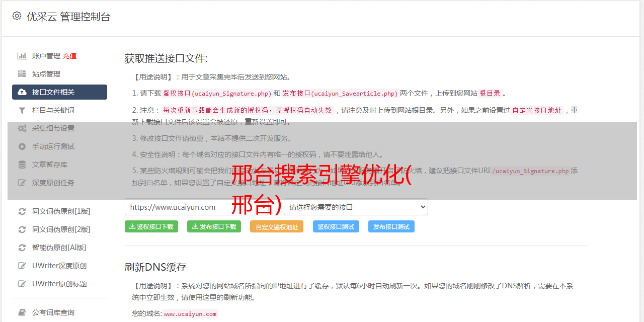
Task: Click the gear icon beside 优采云 管理控制台
Action: [x=17, y=16]
